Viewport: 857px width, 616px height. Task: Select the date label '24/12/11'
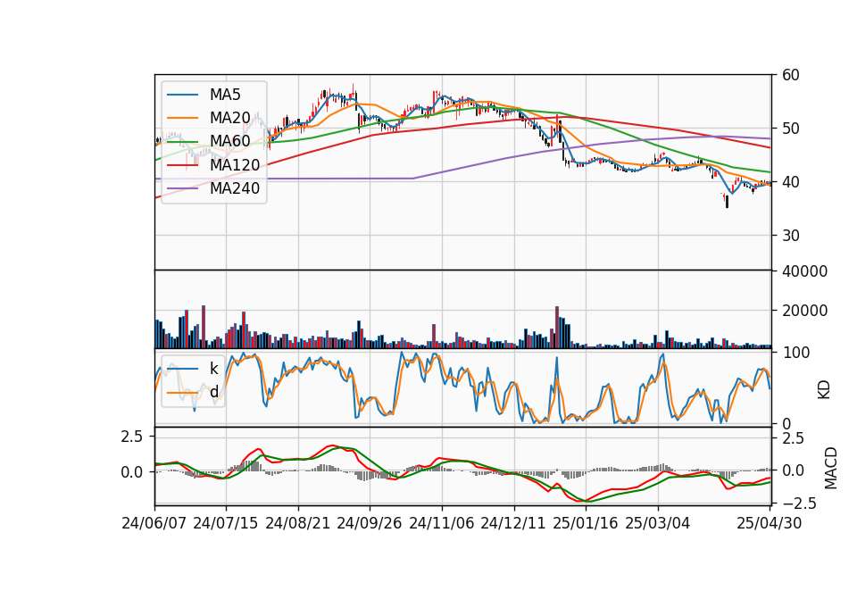point(513,523)
